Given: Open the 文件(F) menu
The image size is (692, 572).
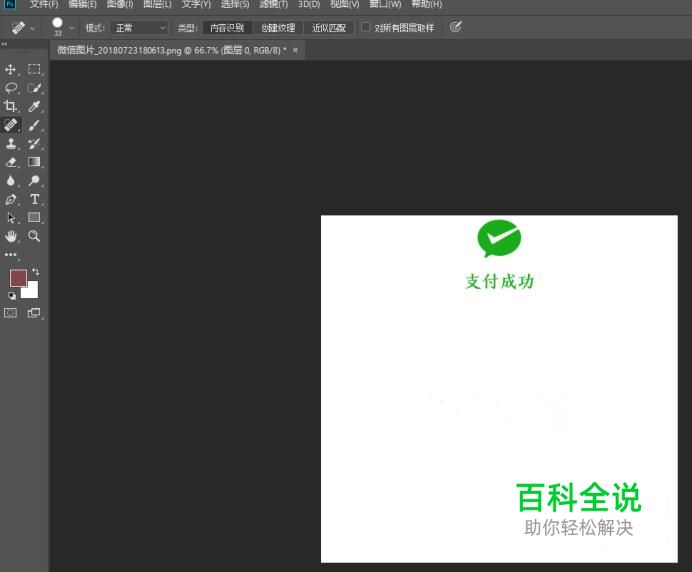Looking at the screenshot, I should 44,4.
